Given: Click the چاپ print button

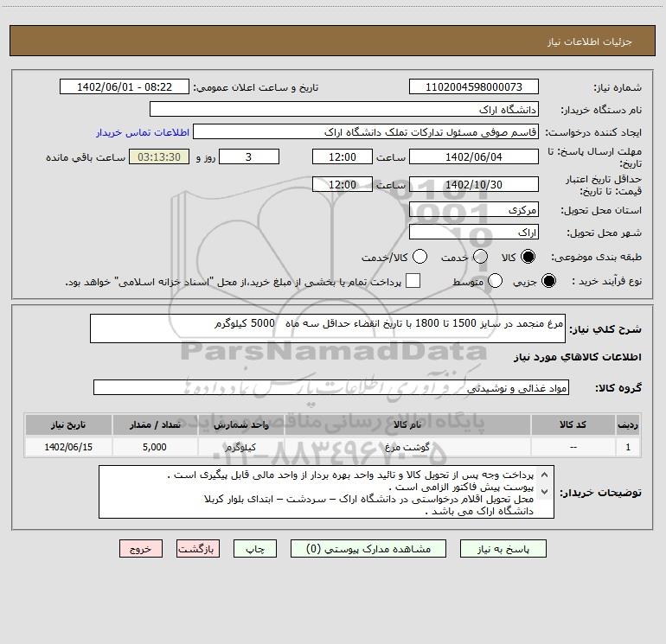Looking at the screenshot, I should (x=255, y=549).
